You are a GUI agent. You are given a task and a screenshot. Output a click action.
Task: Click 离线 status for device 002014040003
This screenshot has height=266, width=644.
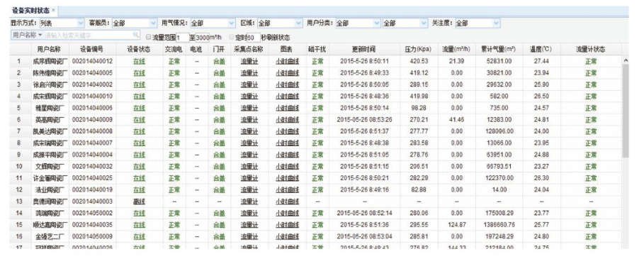pos(140,202)
